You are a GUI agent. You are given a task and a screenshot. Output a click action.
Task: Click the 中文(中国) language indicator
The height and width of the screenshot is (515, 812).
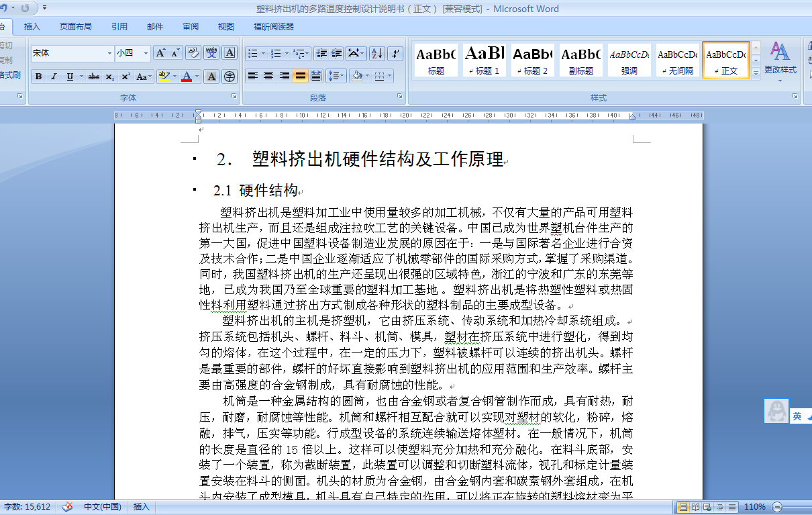click(x=103, y=507)
